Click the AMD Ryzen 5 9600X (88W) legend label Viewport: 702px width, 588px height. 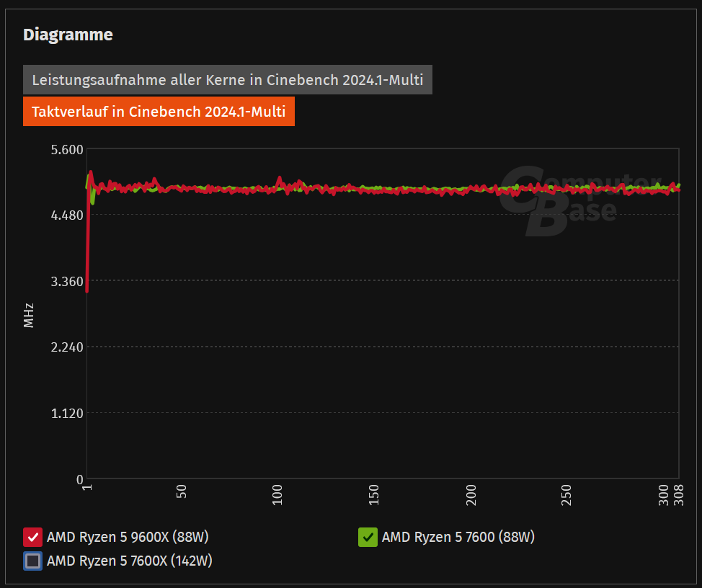[128, 537]
